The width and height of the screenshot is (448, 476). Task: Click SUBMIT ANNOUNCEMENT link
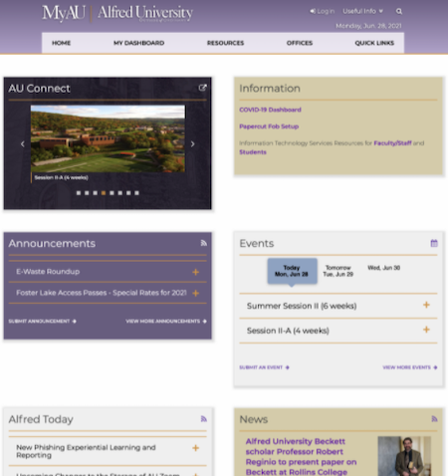click(43, 321)
